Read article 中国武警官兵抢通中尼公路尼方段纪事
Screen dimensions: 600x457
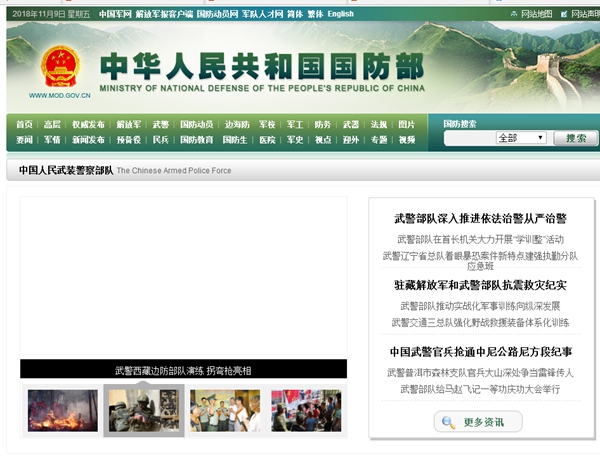(x=479, y=352)
